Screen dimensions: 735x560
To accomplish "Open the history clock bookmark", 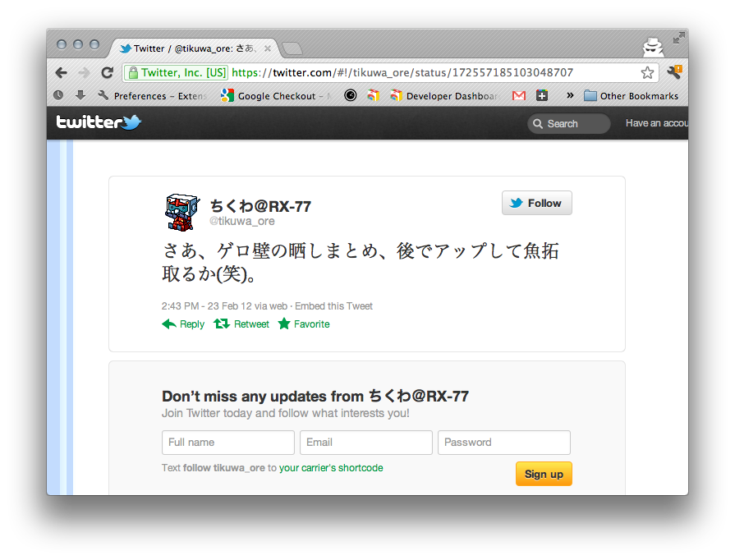I will click(58, 95).
